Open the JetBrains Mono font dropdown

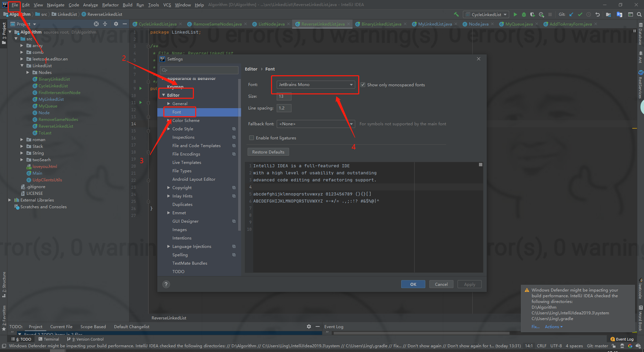351,84
